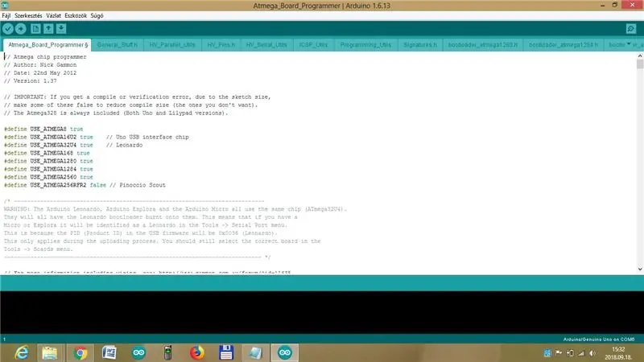Switch to the HV_Pins.h tab
Image resolution: width=644 pixels, height=362 pixels.
click(221, 45)
